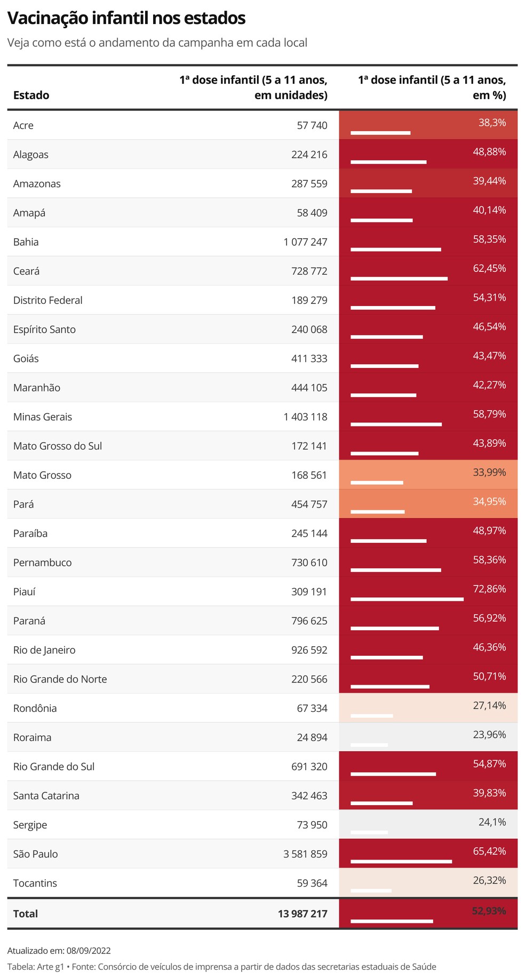Click the Ceará 728 772 value
Screen dimensions: 525x980
click(309, 271)
